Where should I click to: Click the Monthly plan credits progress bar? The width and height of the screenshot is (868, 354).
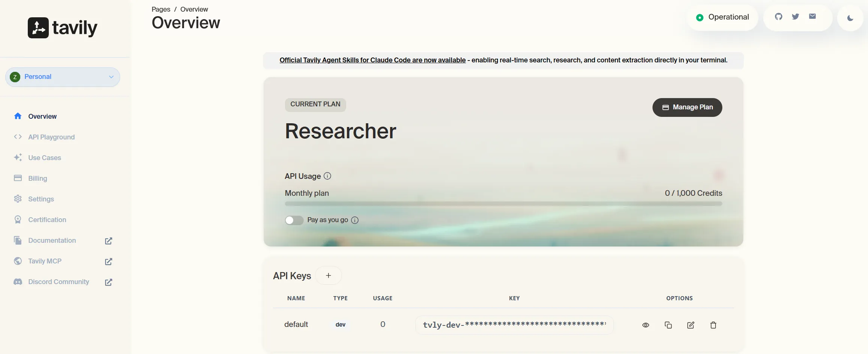(x=503, y=204)
